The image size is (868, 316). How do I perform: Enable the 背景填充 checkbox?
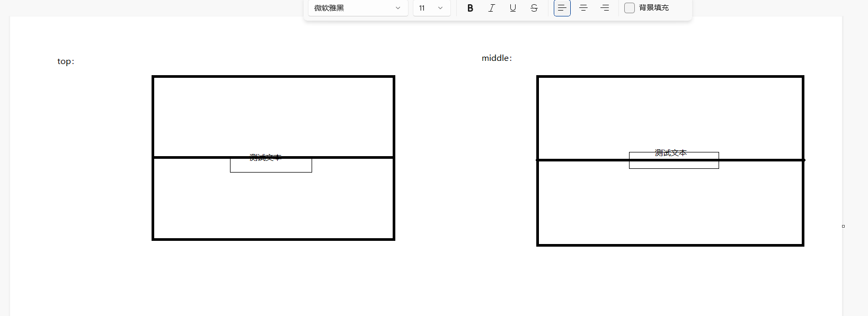(630, 8)
